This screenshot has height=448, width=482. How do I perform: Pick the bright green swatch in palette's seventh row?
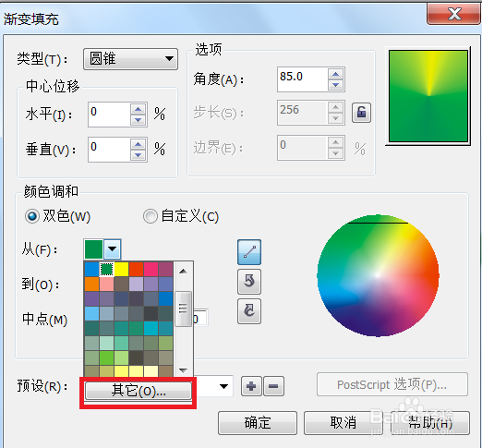pyautogui.click(x=106, y=357)
